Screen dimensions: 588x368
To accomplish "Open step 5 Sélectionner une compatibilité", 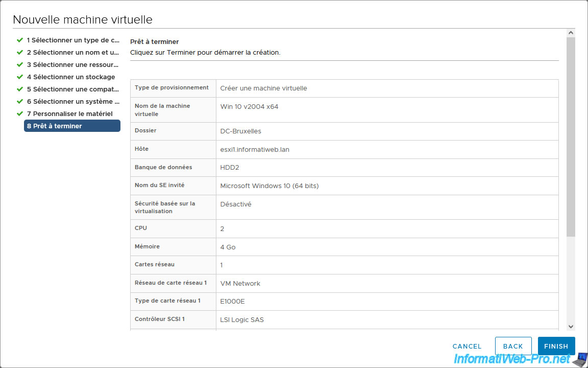I will [73, 89].
